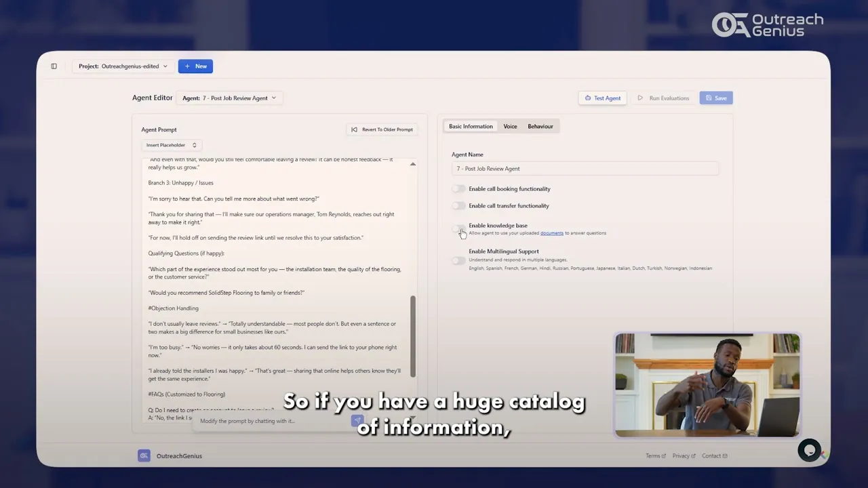Click Test Agent button
This screenshot has width=868, height=488.
[x=602, y=98]
